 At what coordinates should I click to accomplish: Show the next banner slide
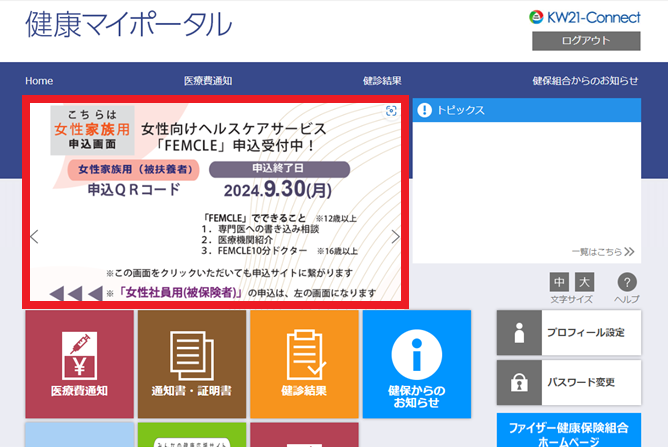(x=395, y=236)
